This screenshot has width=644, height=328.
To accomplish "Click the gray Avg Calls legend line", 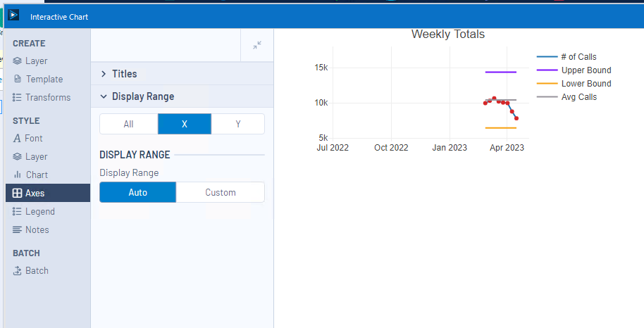I will click(x=547, y=97).
